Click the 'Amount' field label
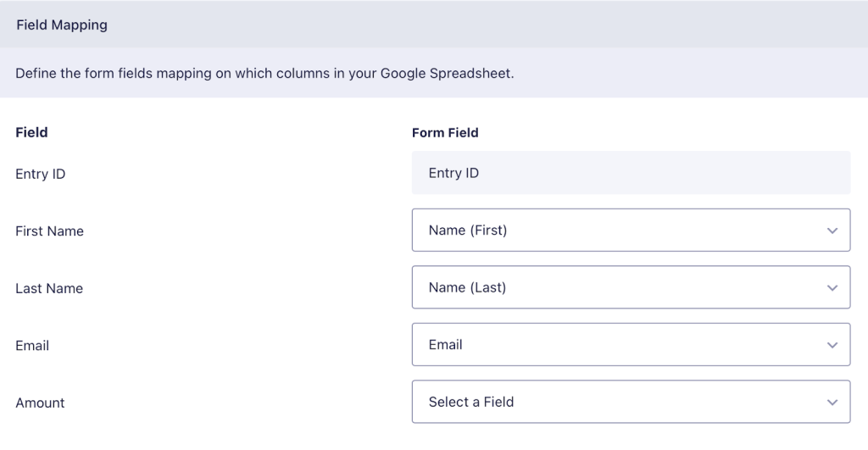Image resolution: width=868 pixels, height=450 pixels. click(x=40, y=403)
